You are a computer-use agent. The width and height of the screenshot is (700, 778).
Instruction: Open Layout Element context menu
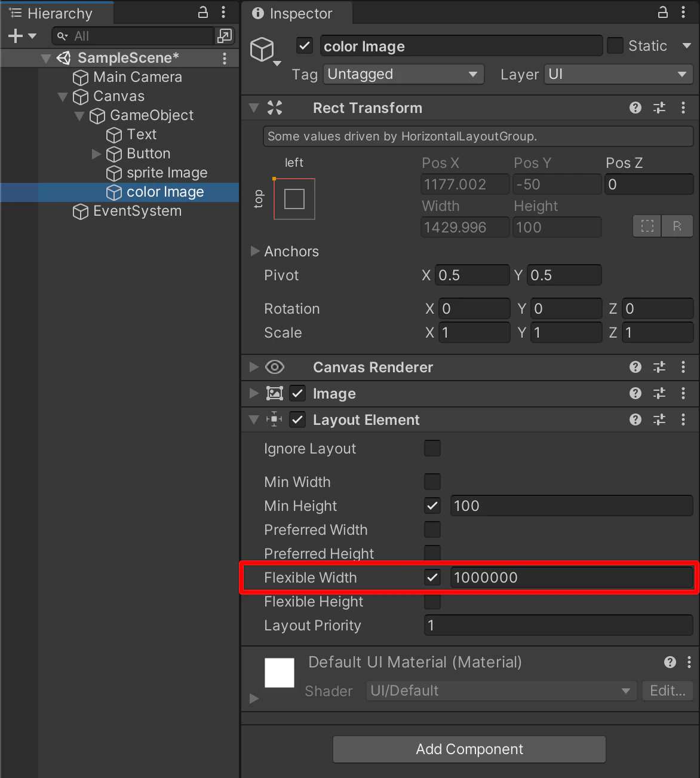coord(683,419)
